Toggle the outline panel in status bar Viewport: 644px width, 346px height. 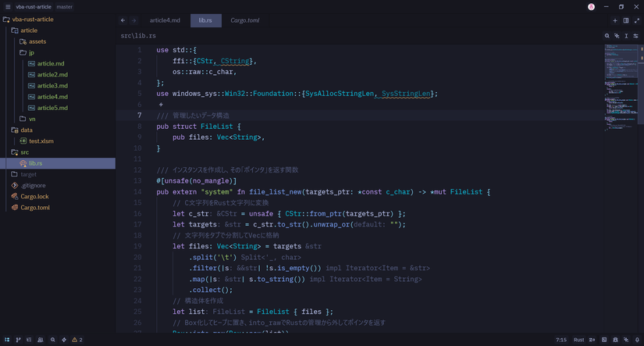point(29,340)
